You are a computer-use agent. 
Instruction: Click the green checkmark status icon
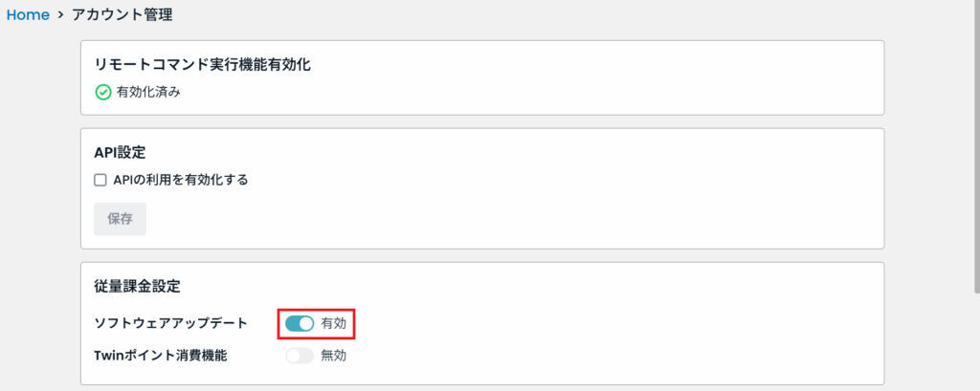pyautogui.click(x=103, y=93)
